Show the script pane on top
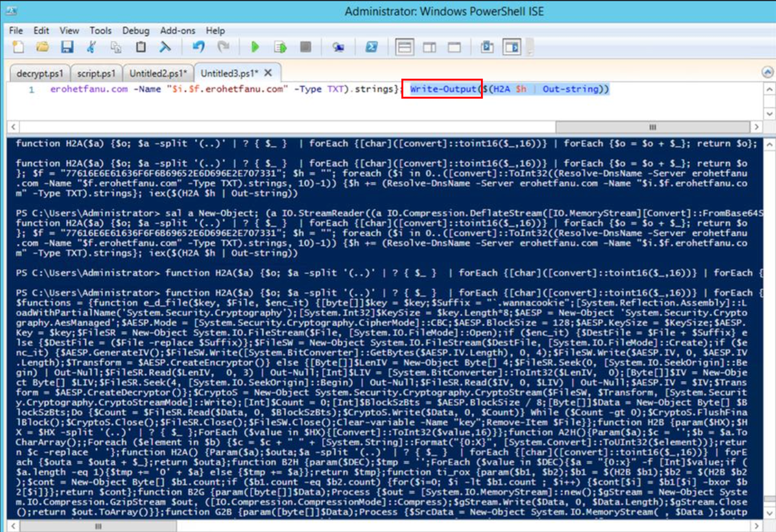The image size is (776, 532). (x=404, y=47)
